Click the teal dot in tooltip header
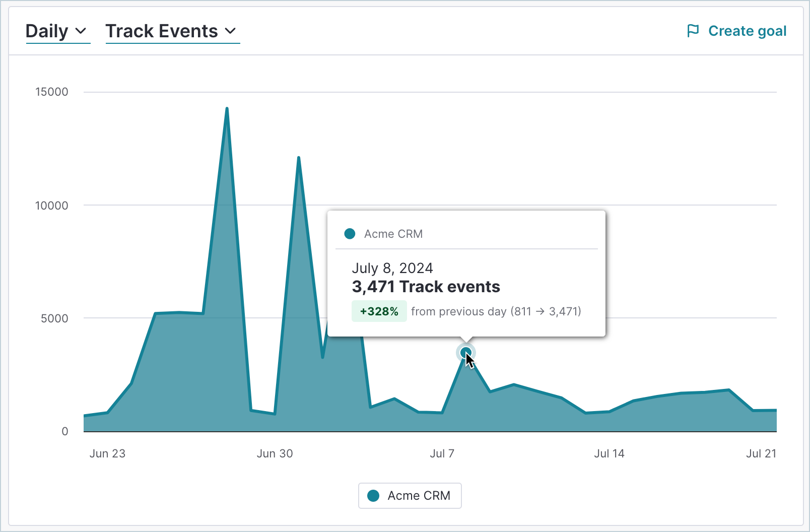The width and height of the screenshot is (810, 532). [x=350, y=234]
